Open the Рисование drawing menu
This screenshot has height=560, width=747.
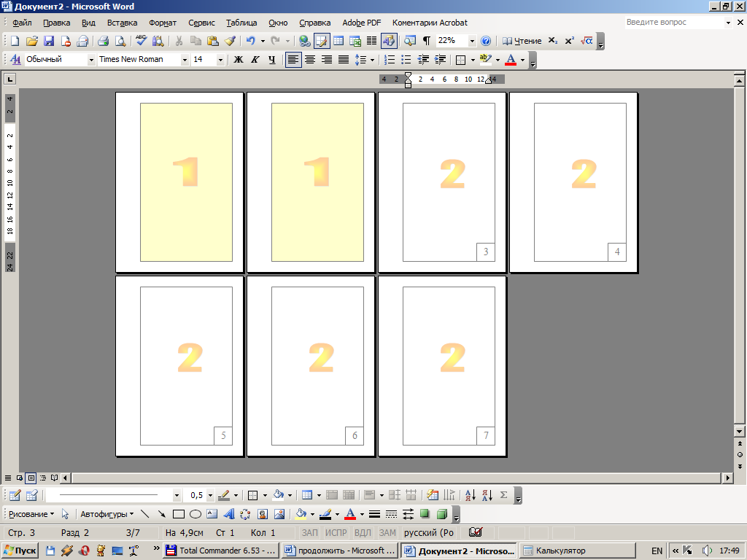pyautogui.click(x=31, y=514)
